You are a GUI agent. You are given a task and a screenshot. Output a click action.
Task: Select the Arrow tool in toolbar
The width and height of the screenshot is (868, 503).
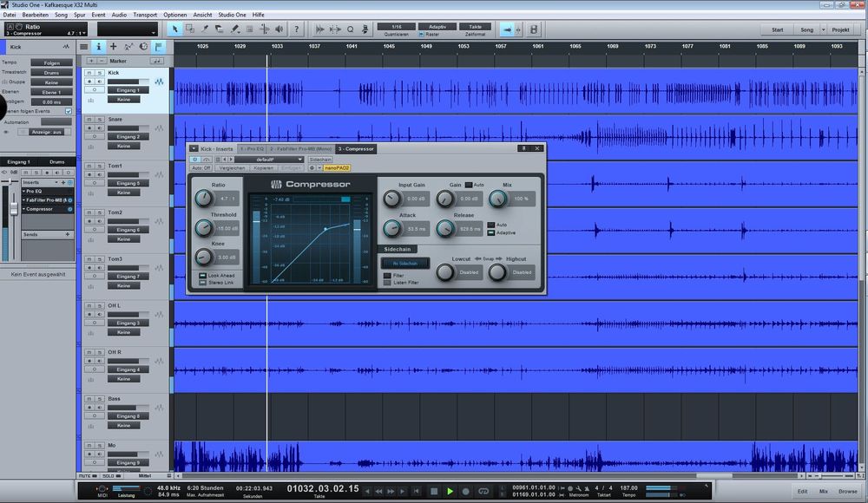click(x=175, y=29)
